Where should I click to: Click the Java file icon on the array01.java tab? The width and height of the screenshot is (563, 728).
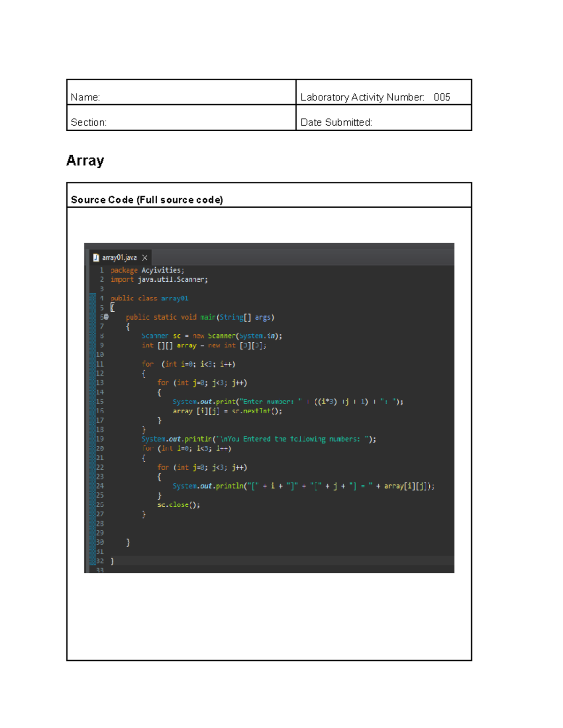tap(96, 257)
